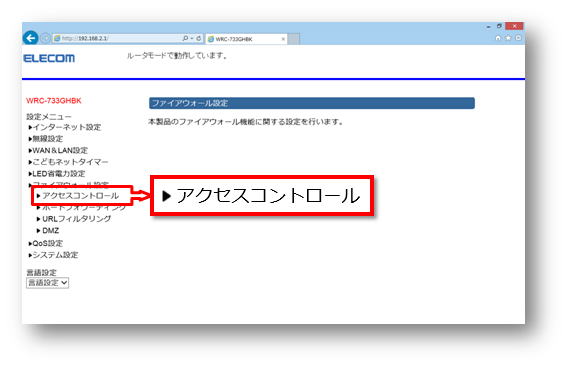Screen dimensions: 567x366
Task: Click the search magnifier icon in address bar
Action: [185, 38]
